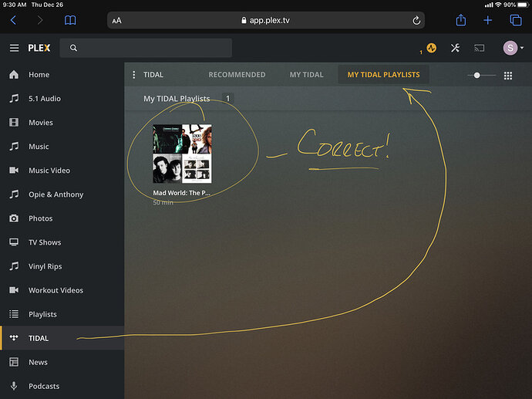This screenshot has width=532, height=399.
Task: Open the Plex activity indicator
Action: pyautogui.click(x=431, y=48)
